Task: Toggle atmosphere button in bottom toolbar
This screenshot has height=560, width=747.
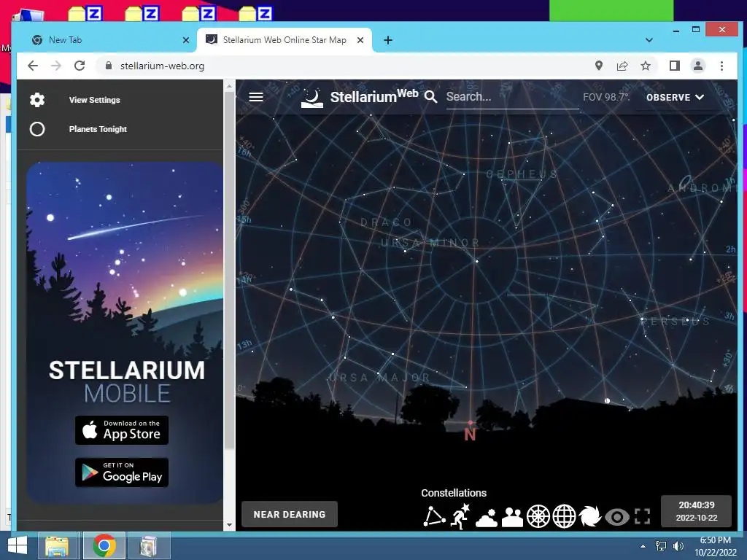Action: [487, 517]
